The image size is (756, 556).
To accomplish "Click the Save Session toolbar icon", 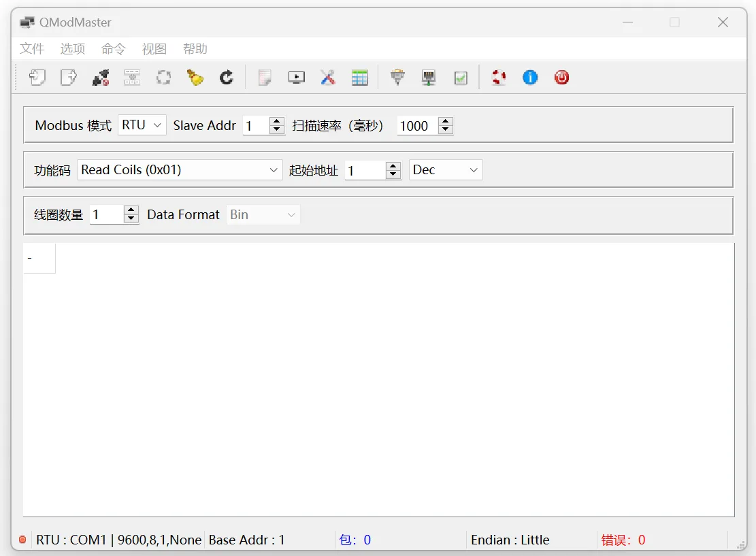I will [x=69, y=77].
